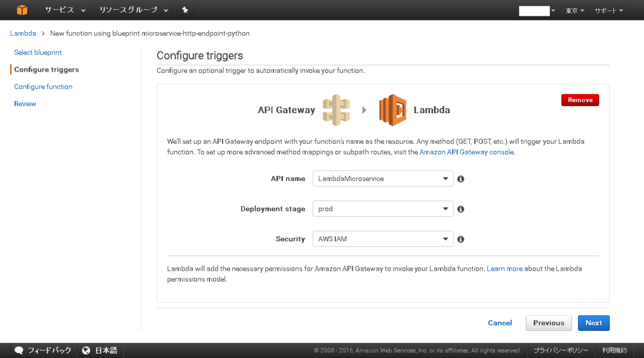This screenshot has width=644, height=358.
Task: Open the API name dropdown showing LambdaMicroservice
Action: point(383,178)
